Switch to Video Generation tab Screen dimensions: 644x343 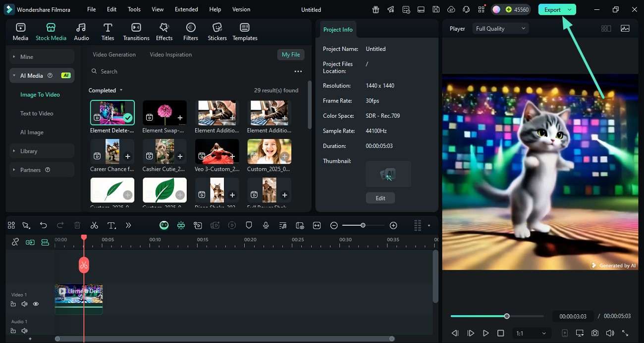point(114,54)
